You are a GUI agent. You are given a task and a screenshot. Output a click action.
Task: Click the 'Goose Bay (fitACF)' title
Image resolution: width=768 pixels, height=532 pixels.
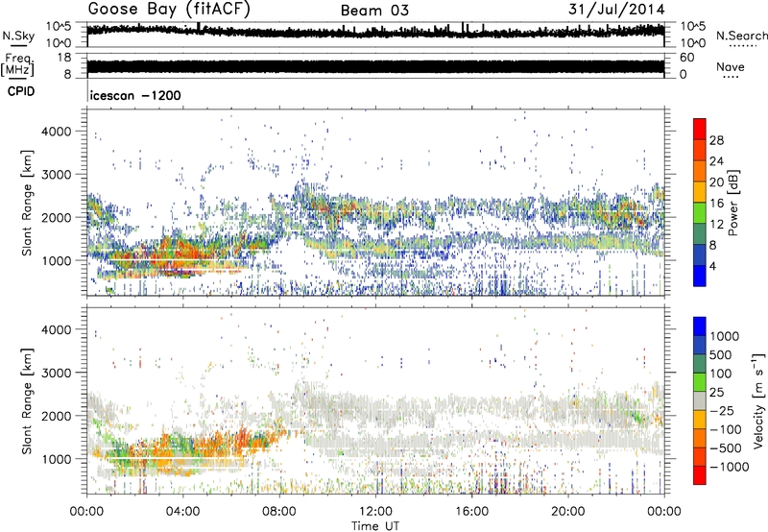[169, 10]
